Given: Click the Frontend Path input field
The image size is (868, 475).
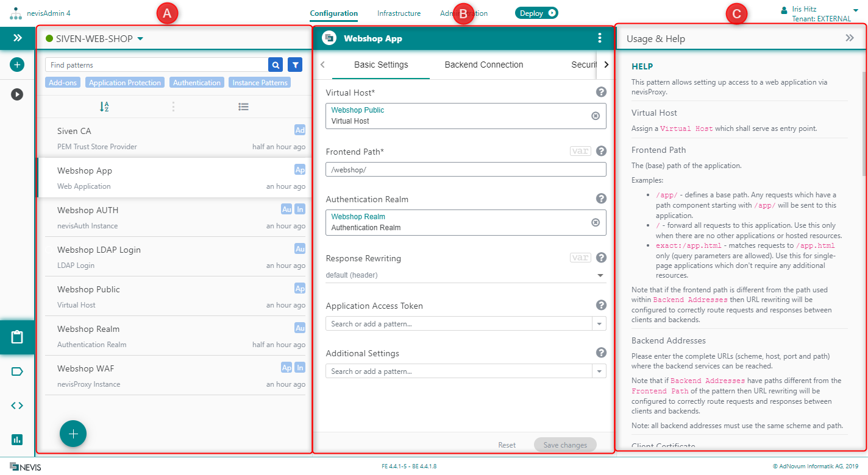Looking at the screenshot, I should click(466, 169).
